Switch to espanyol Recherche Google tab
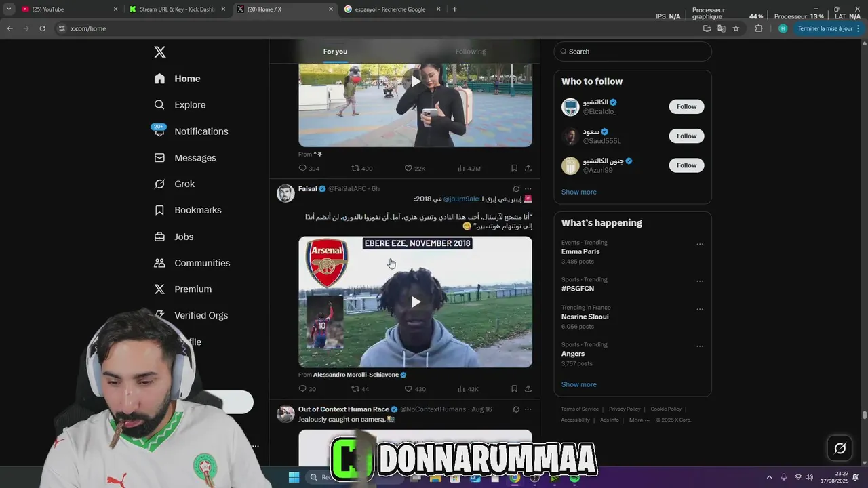Image resolution: width=868 pixels, height=488 pixels. click(392, 9)
